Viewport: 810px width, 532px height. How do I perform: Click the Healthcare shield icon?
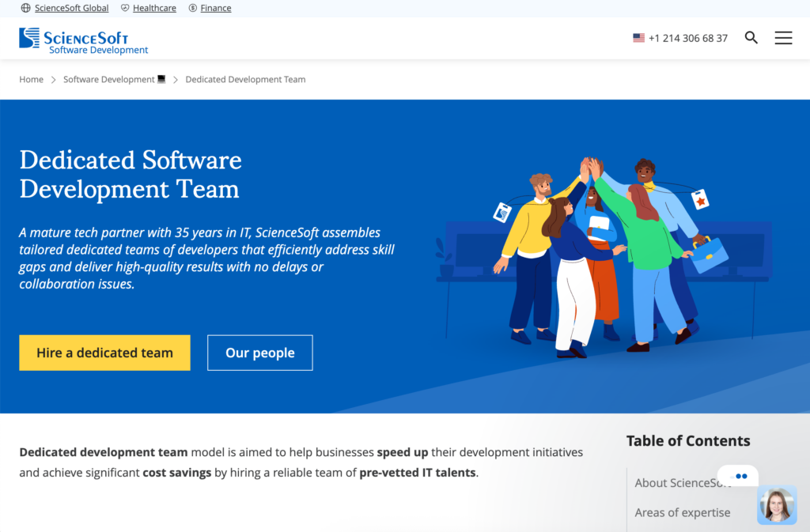(125, 8)
